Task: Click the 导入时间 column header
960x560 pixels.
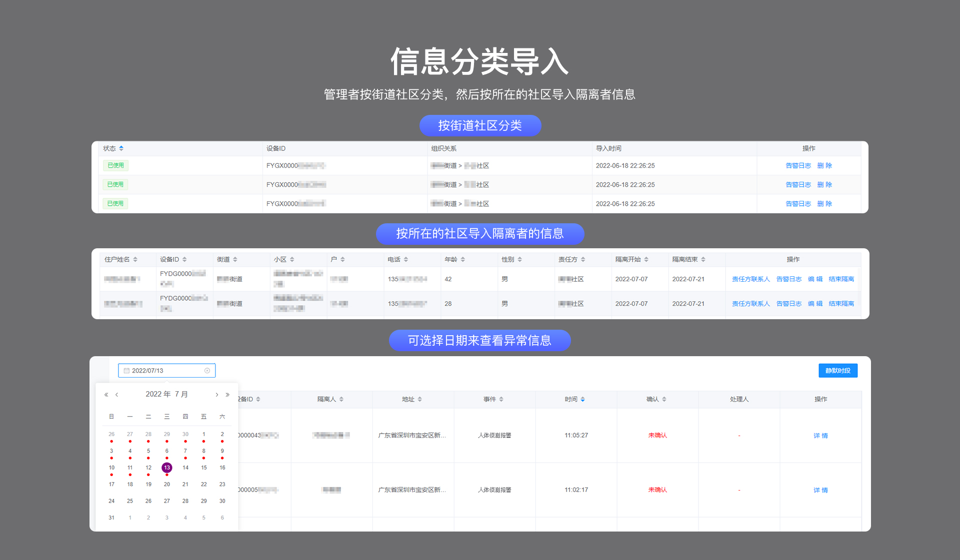Action: click(x=608, y=148)
